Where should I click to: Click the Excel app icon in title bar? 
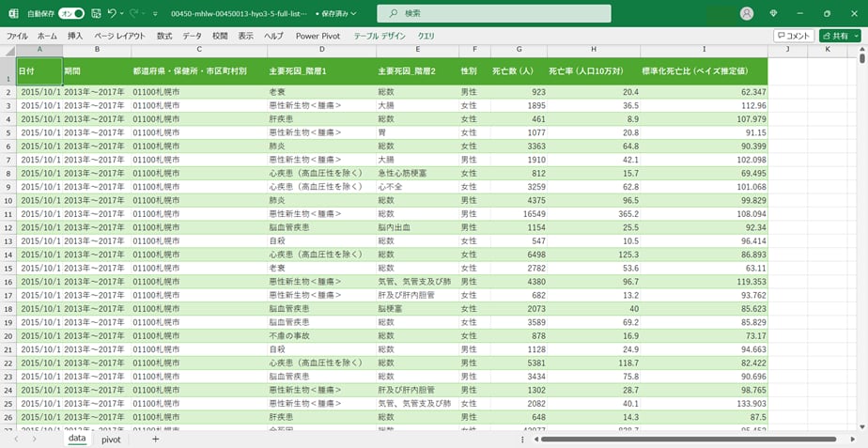[x=13, y=13]
